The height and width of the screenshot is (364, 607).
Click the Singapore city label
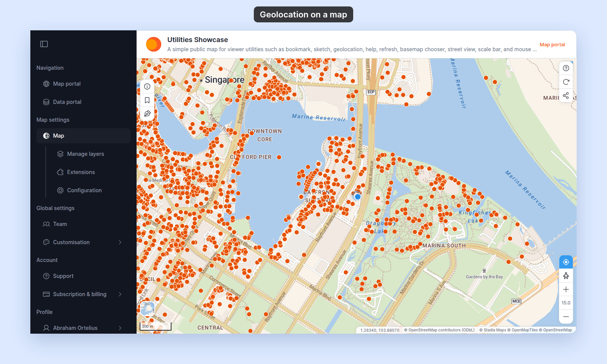(225, 80)
